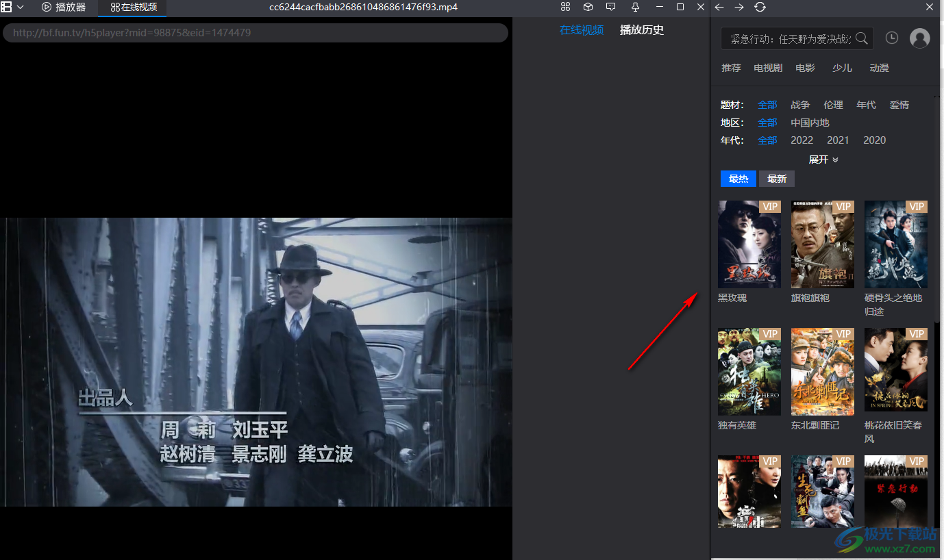This screenshot has height=560, width=944.
Task: Select the 最热 sort option
Action: pos(738,179)
